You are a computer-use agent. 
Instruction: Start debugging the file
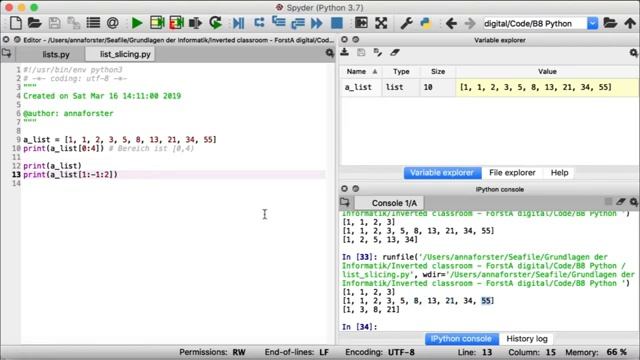(238, 23)
